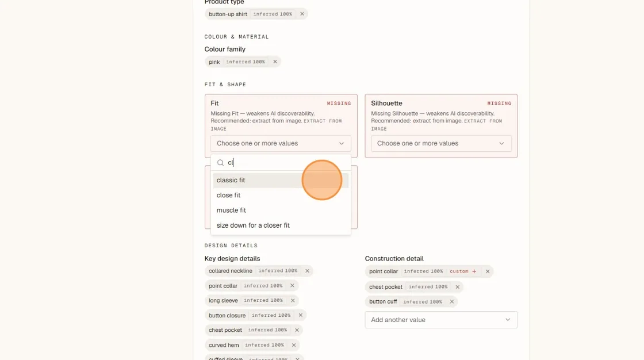Remove the chest pocket key design tag
Viewport: 644px width, 360px height.
[x=297, y=330]
